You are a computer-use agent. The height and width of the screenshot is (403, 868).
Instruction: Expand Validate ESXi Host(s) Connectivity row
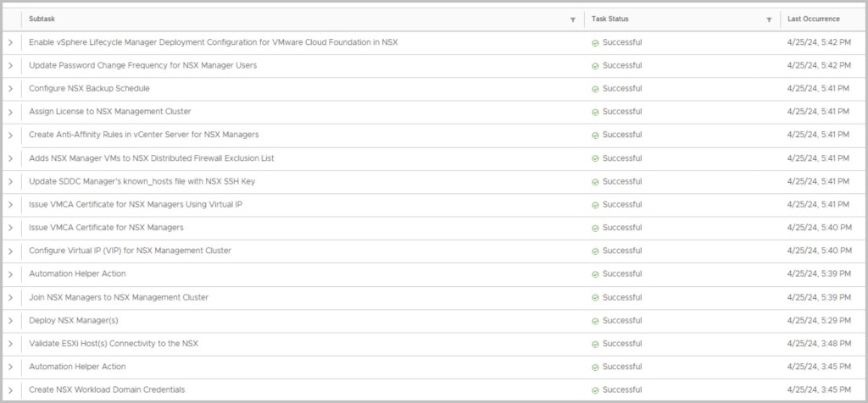point(11,344)
